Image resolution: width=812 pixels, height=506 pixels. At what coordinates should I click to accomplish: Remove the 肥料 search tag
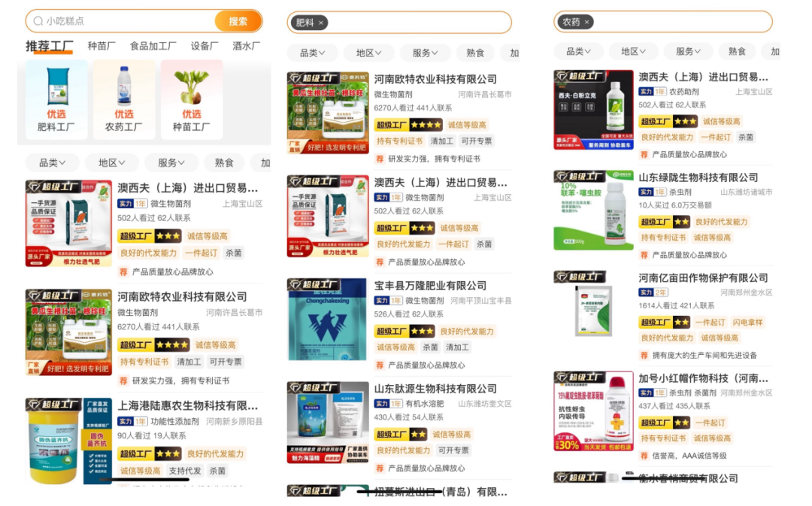point(321,23)
